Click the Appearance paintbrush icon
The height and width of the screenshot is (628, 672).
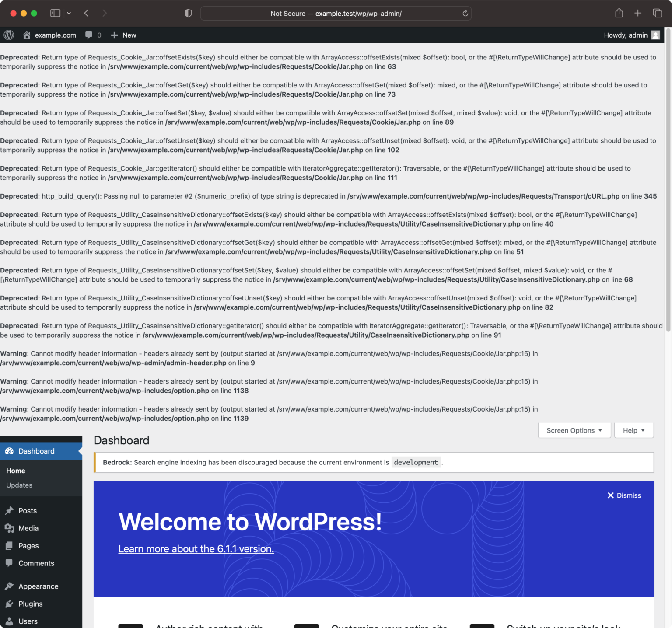pyautogui.click(x=9, y=586)
